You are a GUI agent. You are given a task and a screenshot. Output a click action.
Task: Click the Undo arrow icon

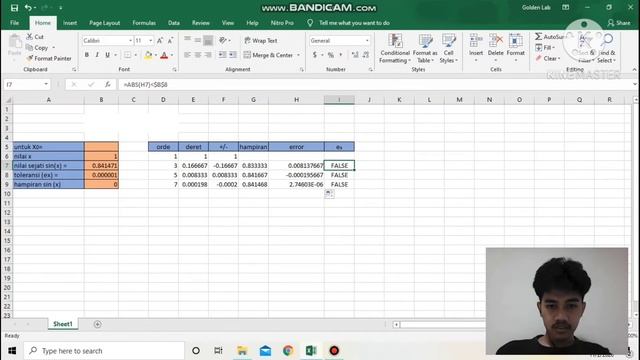coord(28,8)
